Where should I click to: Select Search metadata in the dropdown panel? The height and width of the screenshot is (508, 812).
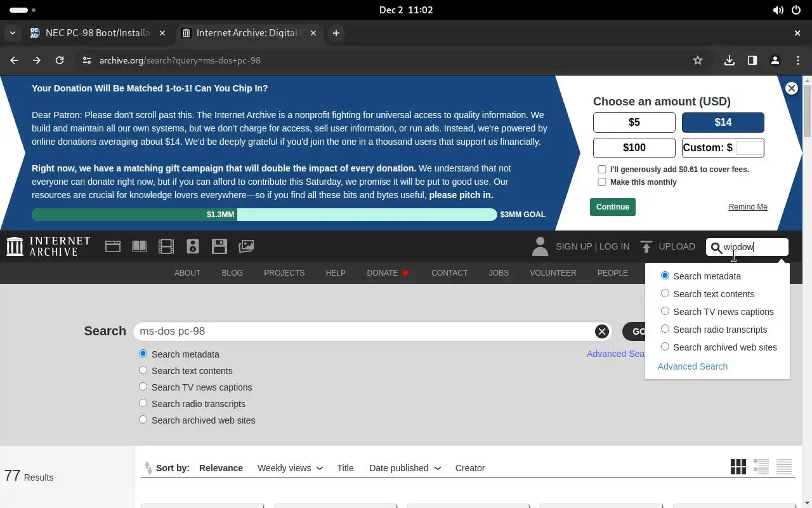tap(665, 276)
